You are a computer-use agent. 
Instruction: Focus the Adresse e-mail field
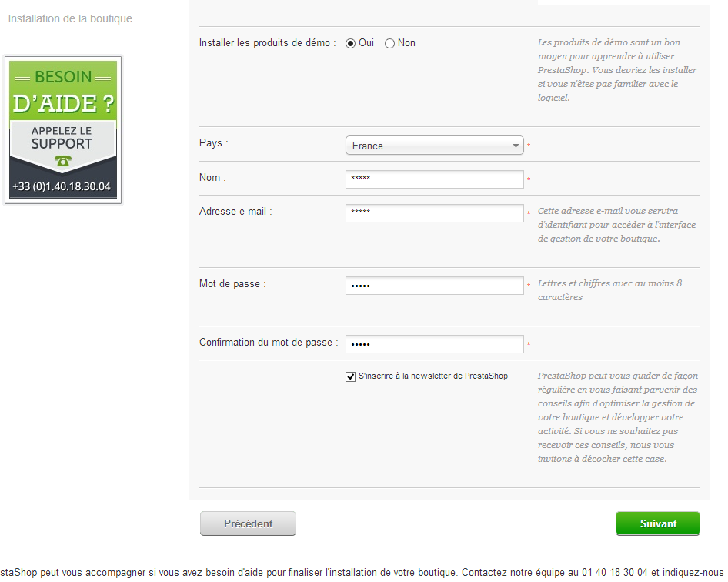tap(435, 213)
